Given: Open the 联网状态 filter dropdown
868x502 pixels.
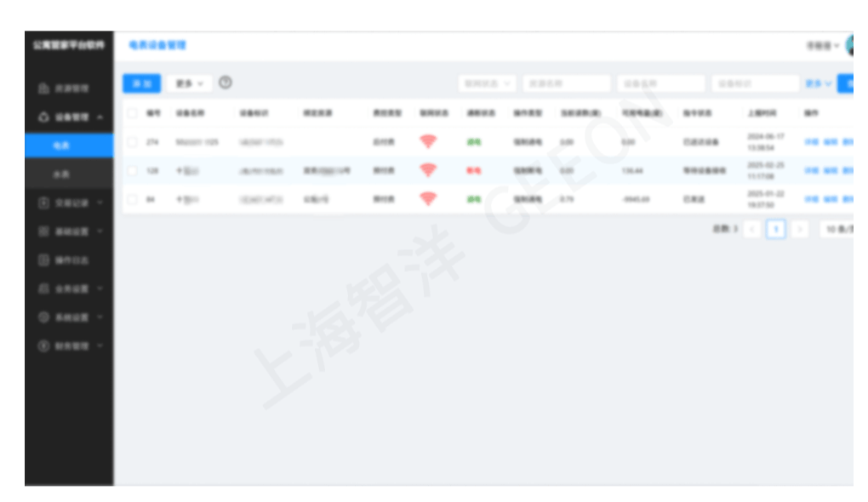Looking at the screenshot, I should pyautogui.click(x=487, y=83).
